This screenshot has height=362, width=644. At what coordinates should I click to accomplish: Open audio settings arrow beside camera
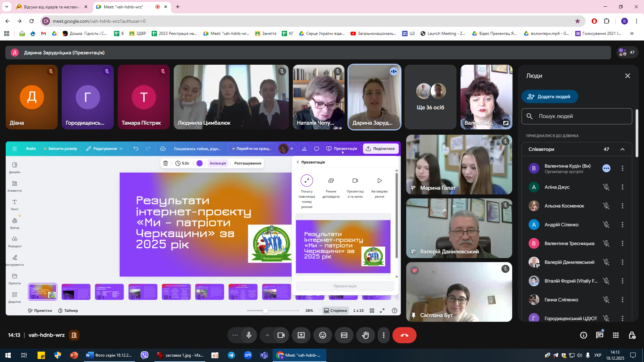tap(267, 335)
